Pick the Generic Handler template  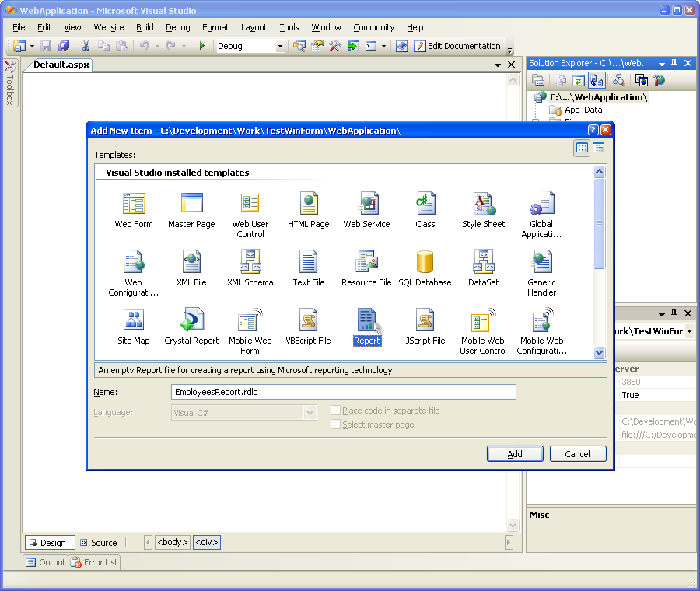tap(541, 263)
